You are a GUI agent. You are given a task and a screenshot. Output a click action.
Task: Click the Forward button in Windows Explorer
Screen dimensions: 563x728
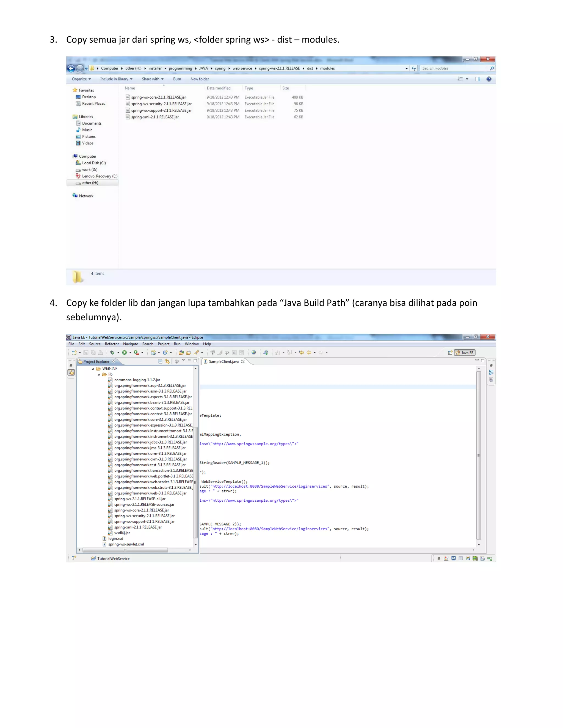tap(80, 68)
